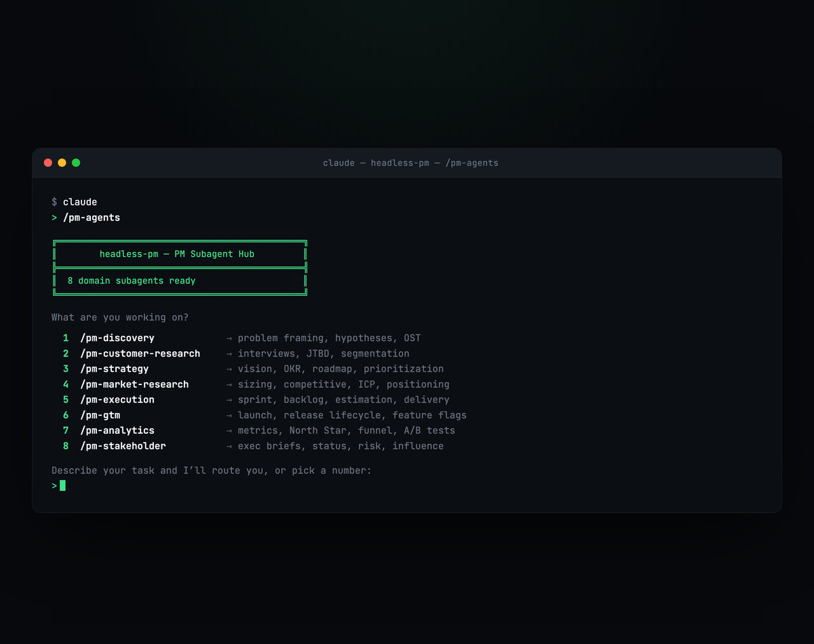This screenshot has height=644, width=814.
Task: Select the /pm-customer-research command
Action: pyautogui.click(x=140, y=354)
